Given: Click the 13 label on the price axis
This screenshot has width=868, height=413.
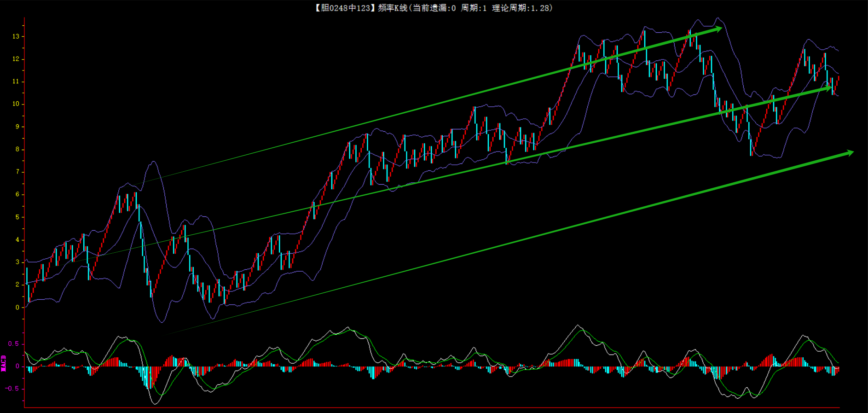Looking at the screenshot, I should (16, 36).
